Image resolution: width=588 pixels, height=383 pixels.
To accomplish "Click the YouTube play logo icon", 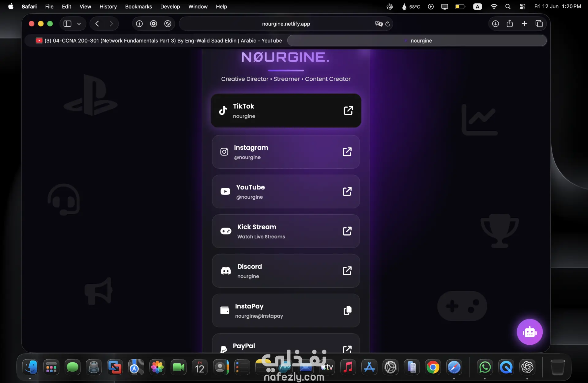I will click(x=225, y=191).
